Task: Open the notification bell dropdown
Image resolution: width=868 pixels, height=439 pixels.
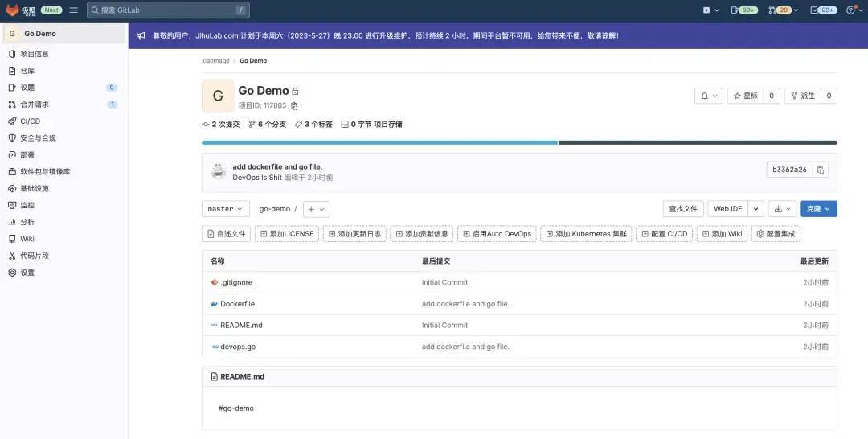Action: [x=709, y=96]
